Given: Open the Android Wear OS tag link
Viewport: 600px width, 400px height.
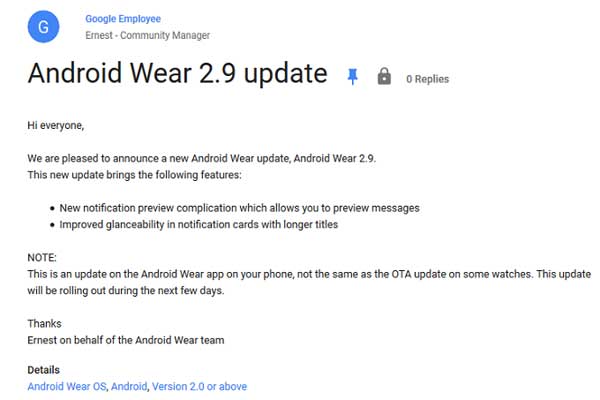Looking at the screenshot, I should (66, 386).
